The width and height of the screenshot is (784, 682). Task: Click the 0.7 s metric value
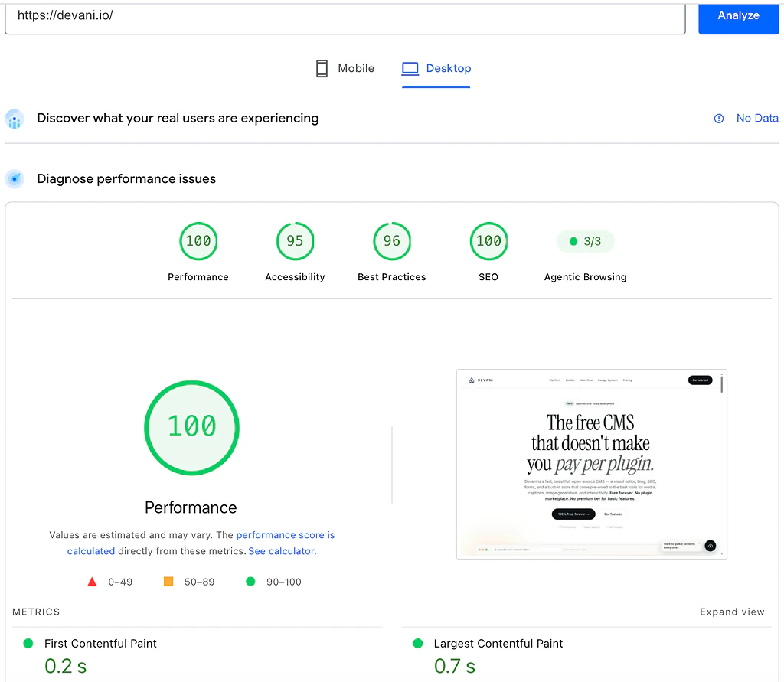pyautogui.click(x=455, y=666)
